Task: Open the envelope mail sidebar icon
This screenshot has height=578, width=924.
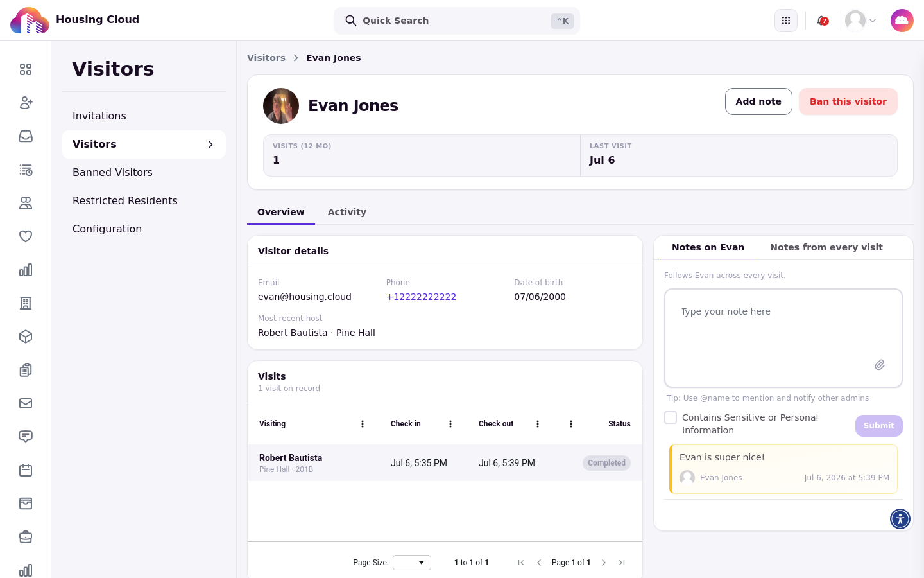Action: point(26,403)
